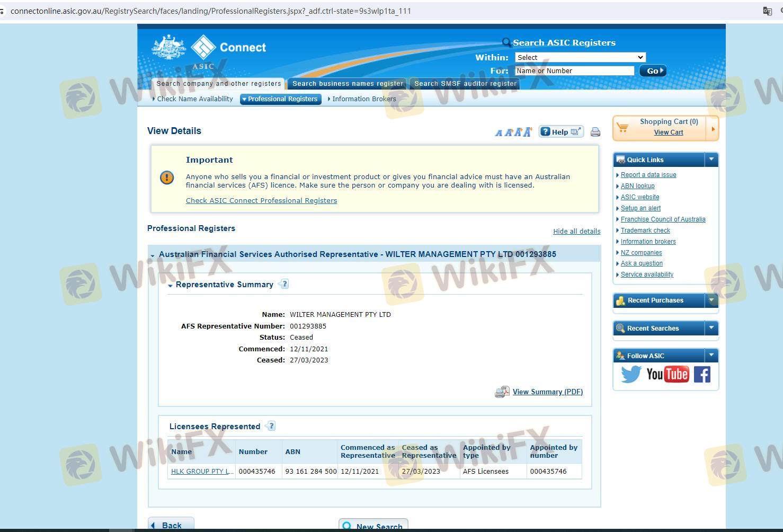
Task: Click the HLK GROUP PTY licensee link
Action: click(x=202, y=472)
